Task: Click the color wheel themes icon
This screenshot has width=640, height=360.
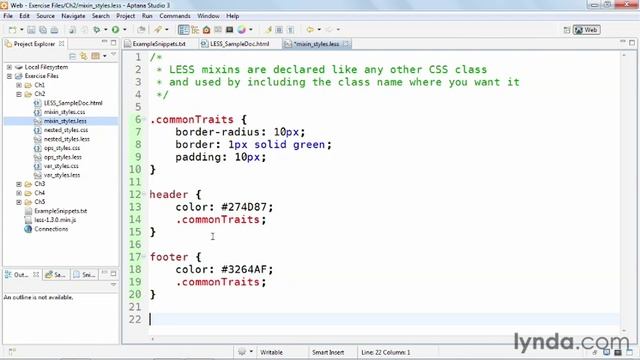Action: point(242,30)
